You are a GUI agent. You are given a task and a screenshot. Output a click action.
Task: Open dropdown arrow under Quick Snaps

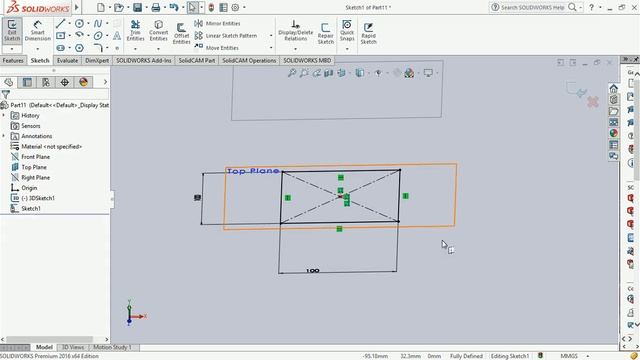click(x=347, y=49)
